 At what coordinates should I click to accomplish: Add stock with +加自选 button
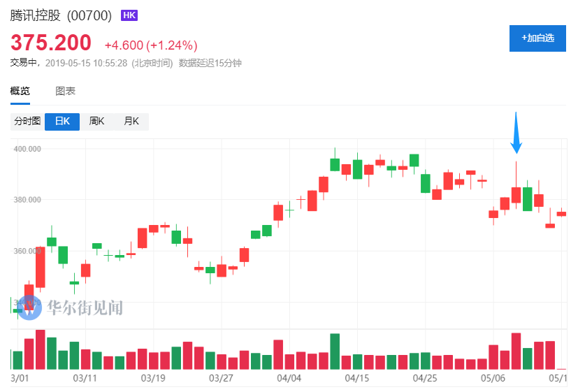tap(537, 38)
